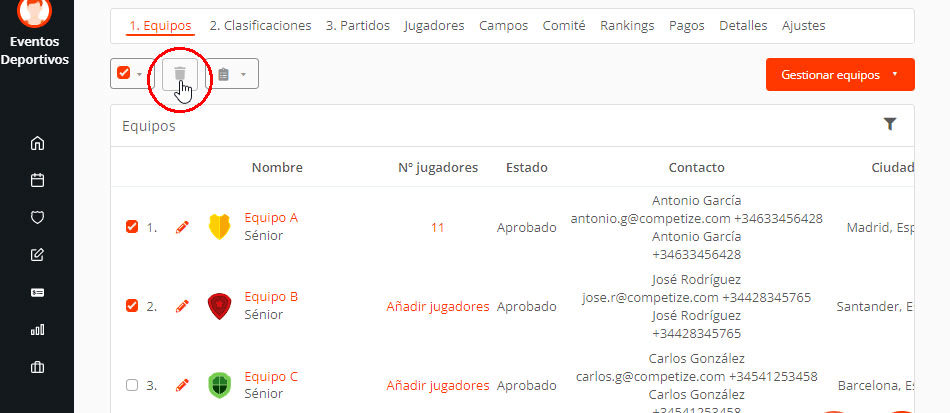
Task: Click the Estado column header
Action: click(x=526, y=167)
